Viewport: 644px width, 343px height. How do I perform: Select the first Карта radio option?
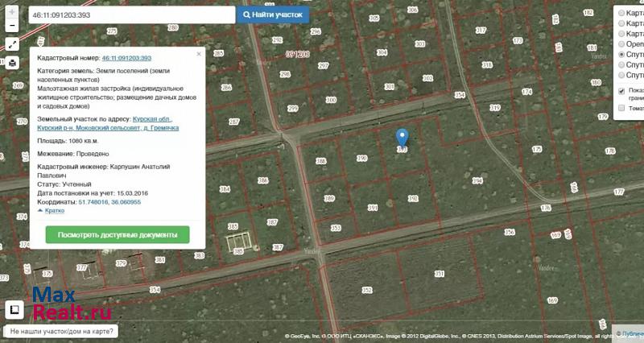[621, 13]
